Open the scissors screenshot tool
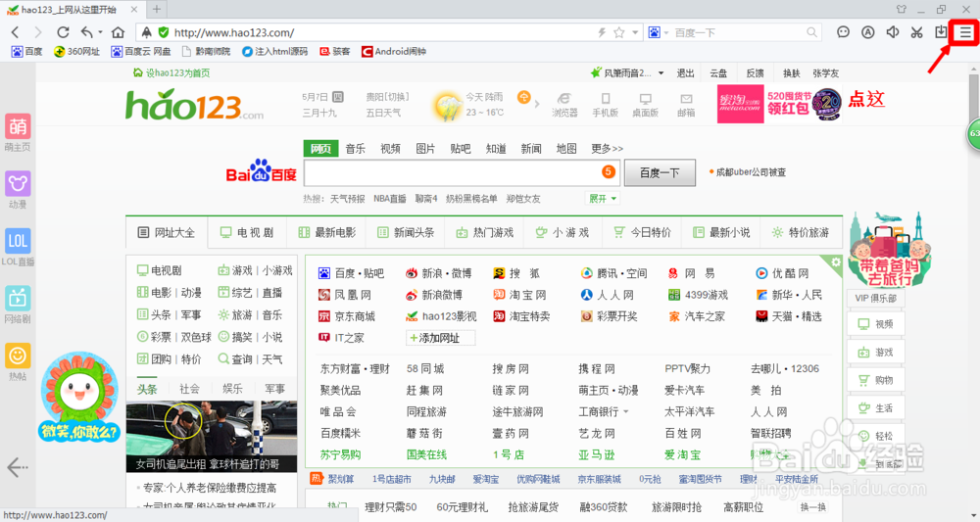 pyautogui.click(x=916, y=32)
